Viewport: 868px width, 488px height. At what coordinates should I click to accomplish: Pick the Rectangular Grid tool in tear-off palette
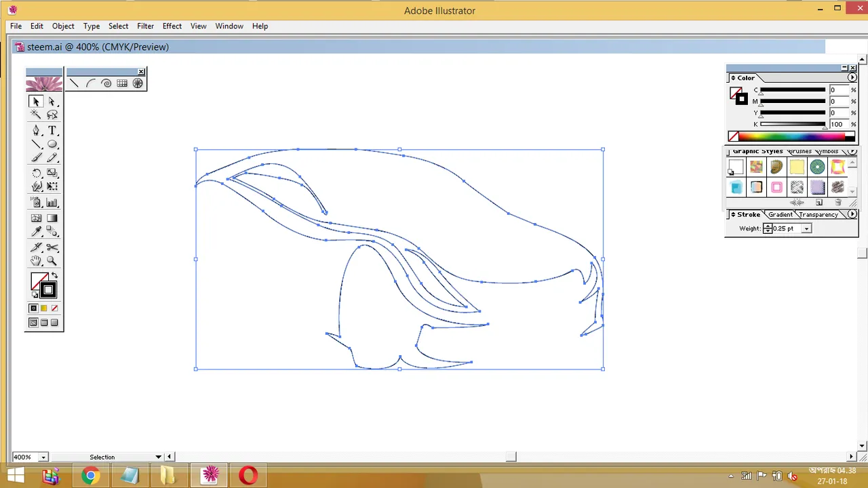pyautogui.click(x=122, y=83)
